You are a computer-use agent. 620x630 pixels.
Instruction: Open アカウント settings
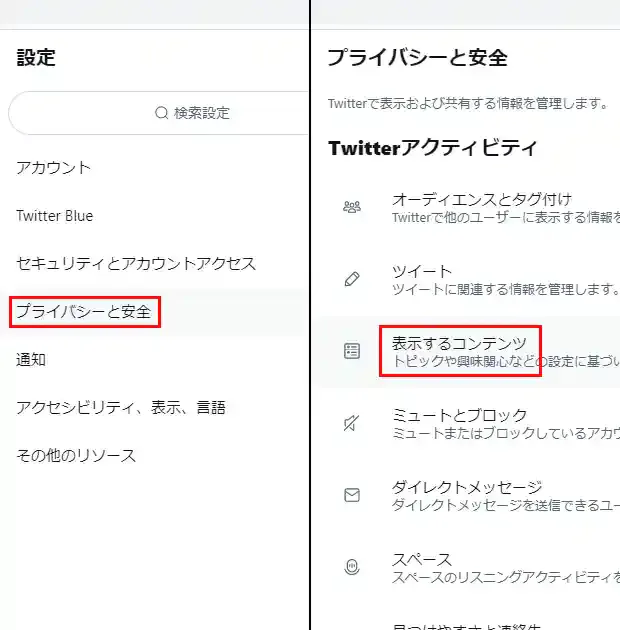[x=53, y=168]
